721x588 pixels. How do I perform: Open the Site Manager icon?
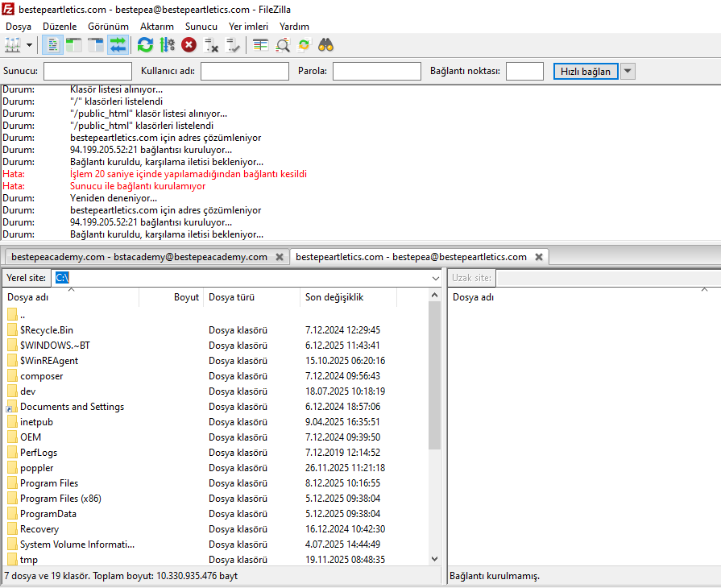(13, 45)
